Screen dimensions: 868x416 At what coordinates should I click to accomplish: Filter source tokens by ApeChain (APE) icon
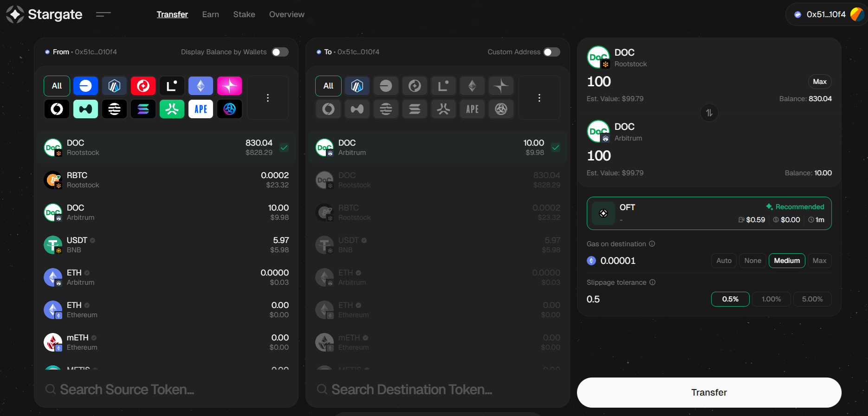coord(201,109)
